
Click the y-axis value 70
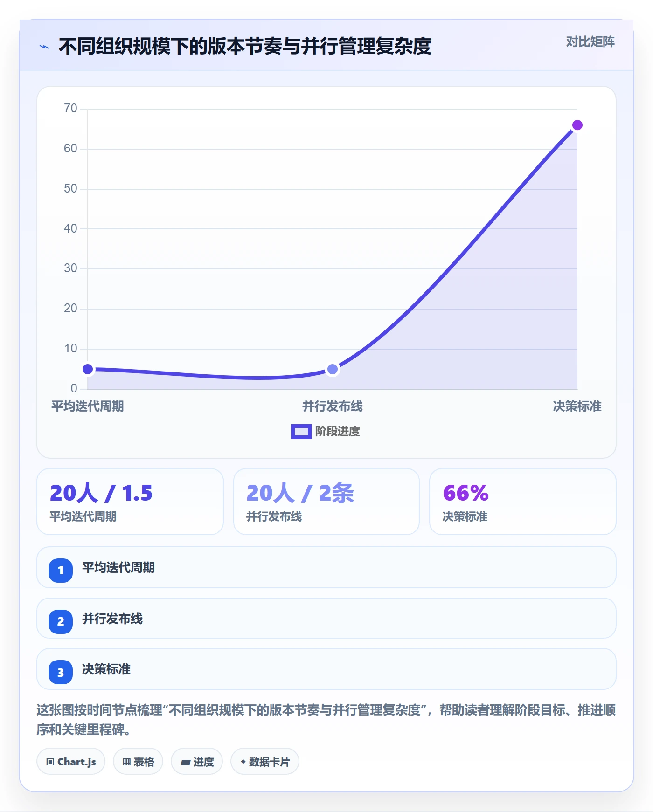pyautogui.click(x=70, y=109)
